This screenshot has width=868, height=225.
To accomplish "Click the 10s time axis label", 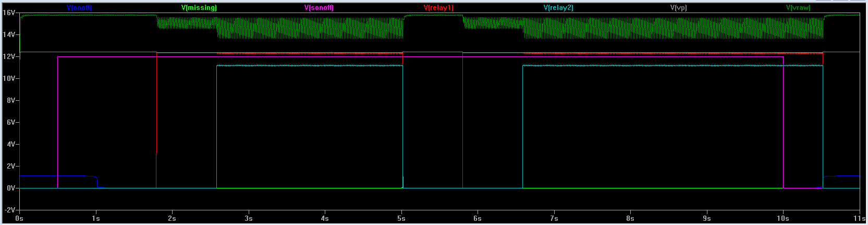I will pos(783,219).
